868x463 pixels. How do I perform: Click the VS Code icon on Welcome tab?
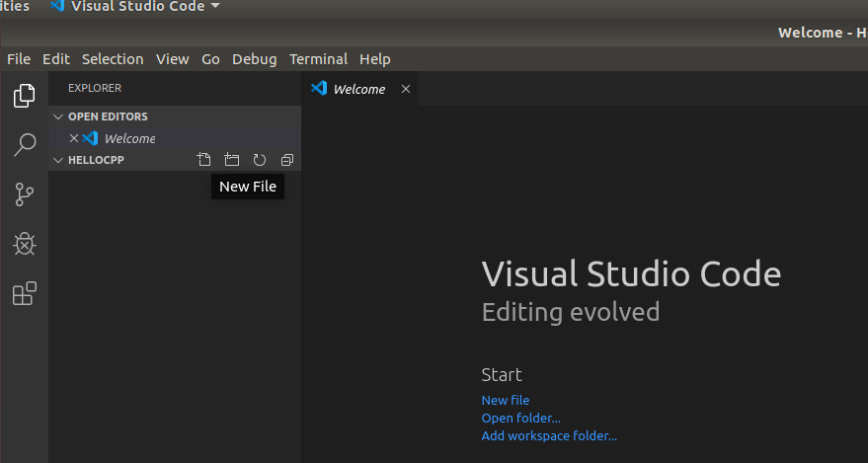(x=319, y=89)
